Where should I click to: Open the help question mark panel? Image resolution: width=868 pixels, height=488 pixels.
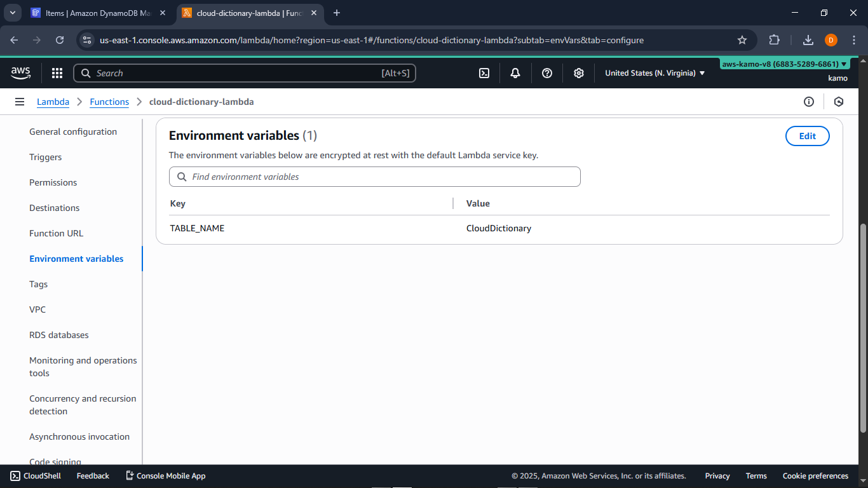point(547,73)
